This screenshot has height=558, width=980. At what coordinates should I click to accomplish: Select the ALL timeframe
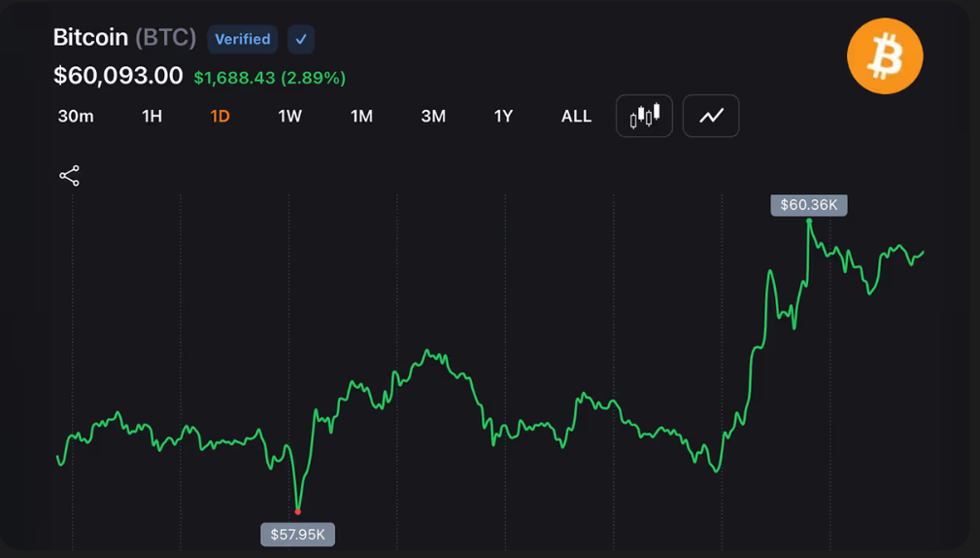[x=576, y=117]
